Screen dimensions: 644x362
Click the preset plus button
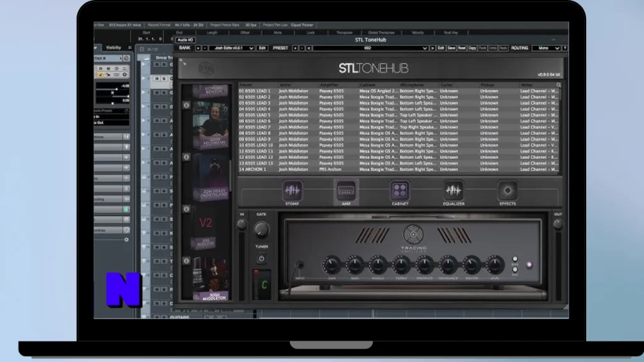coord(295,48)
